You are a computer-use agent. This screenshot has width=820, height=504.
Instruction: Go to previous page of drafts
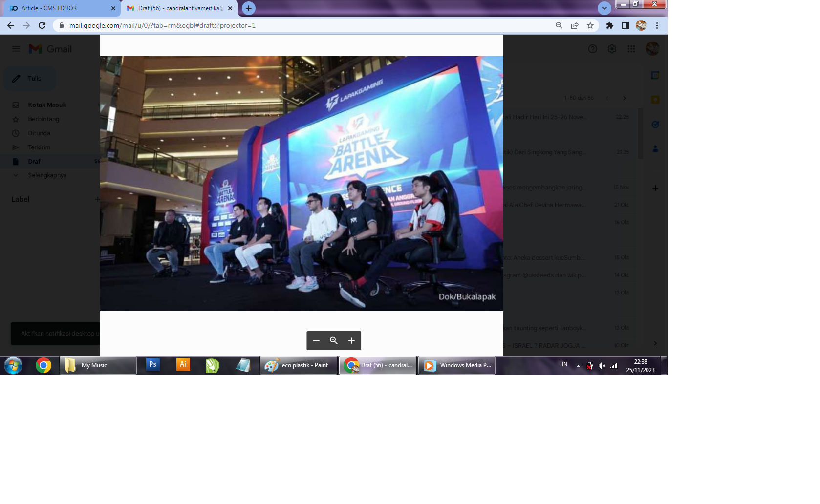(607, 98)
